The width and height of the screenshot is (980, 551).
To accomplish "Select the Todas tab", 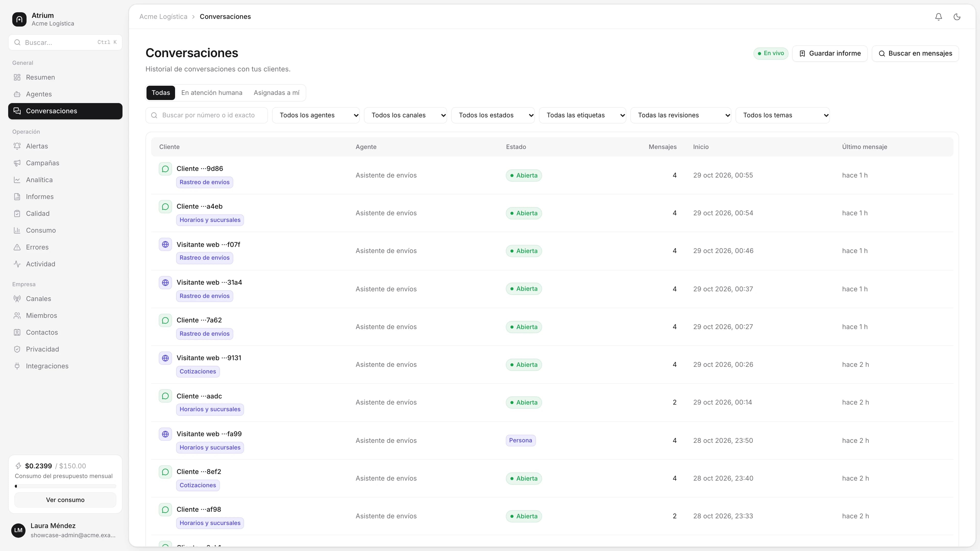I will pyautogui.click(x=161, y=93).
